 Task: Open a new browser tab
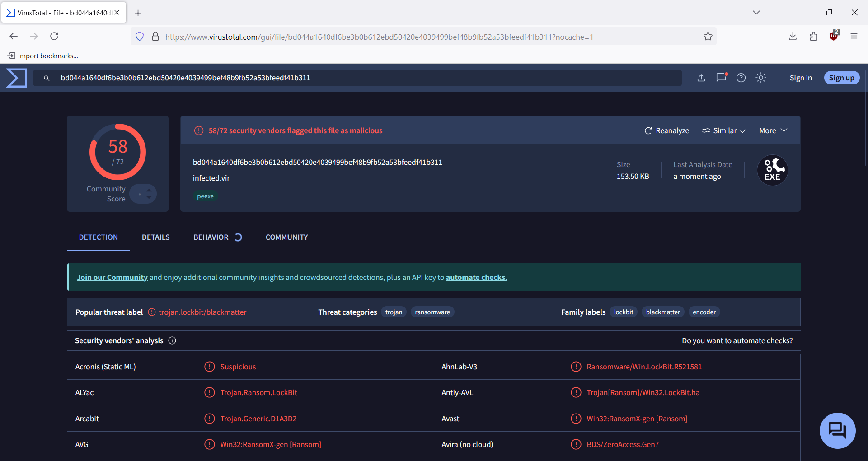[138, 13]
